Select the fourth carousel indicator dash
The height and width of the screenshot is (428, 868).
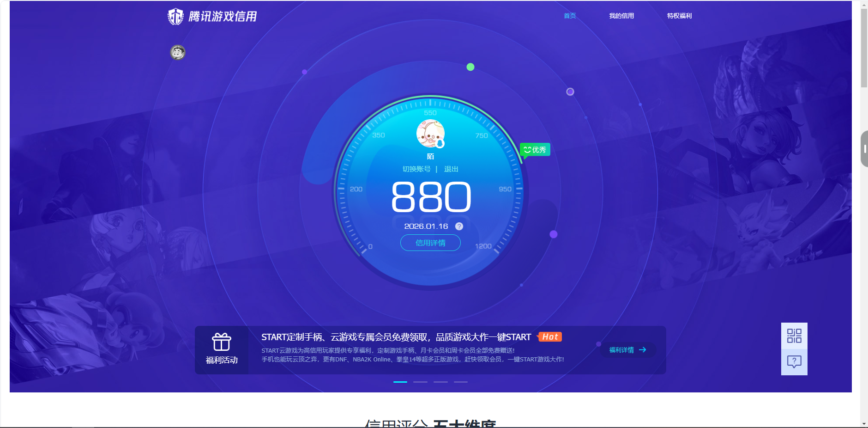click(460, 382)
